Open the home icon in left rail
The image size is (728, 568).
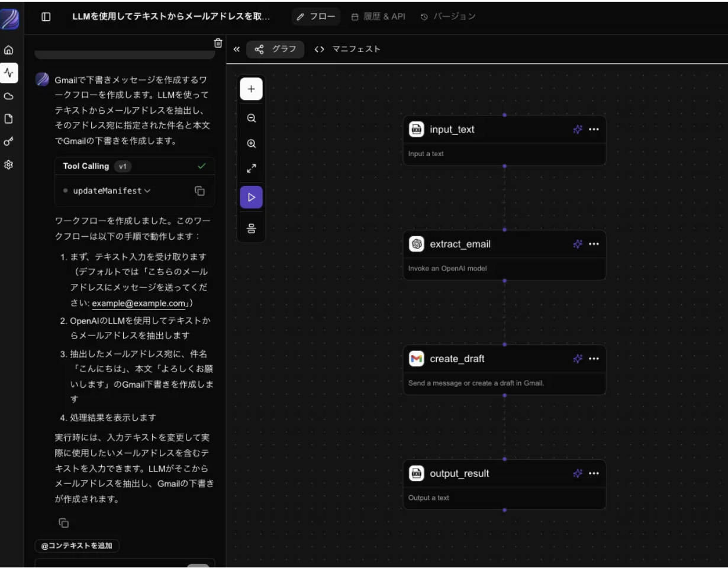coord(9,51)
